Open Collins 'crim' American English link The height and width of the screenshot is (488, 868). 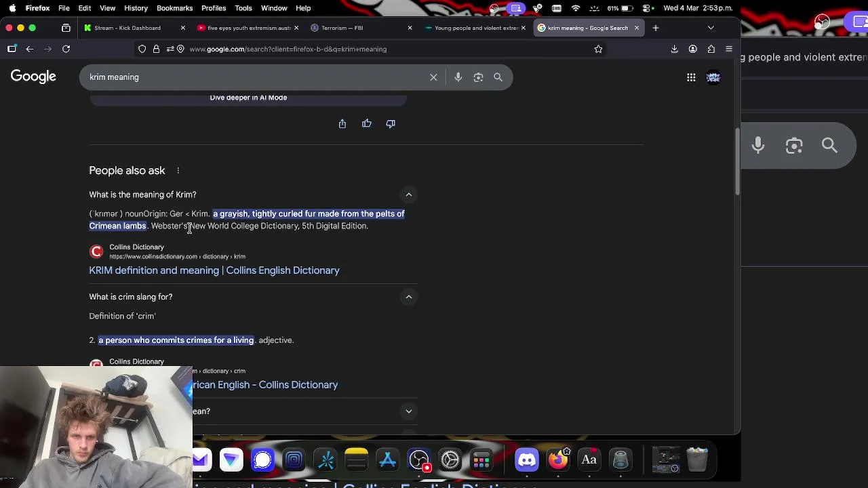point(265,385)
